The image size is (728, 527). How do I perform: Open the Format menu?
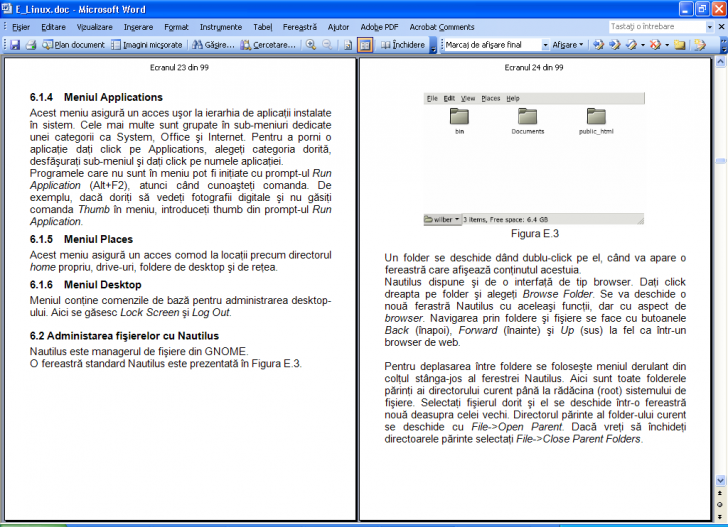(176, 27)
